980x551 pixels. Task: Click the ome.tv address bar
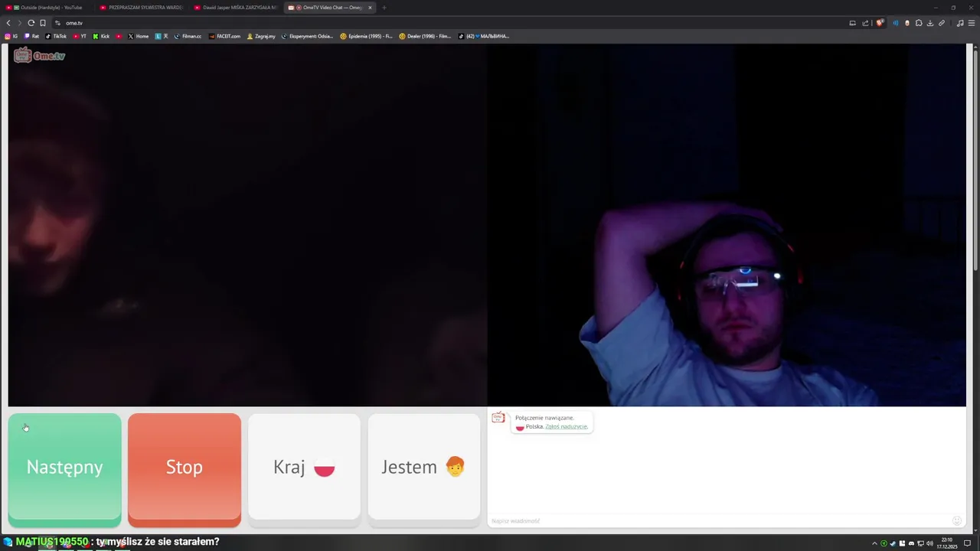point(444,23)
